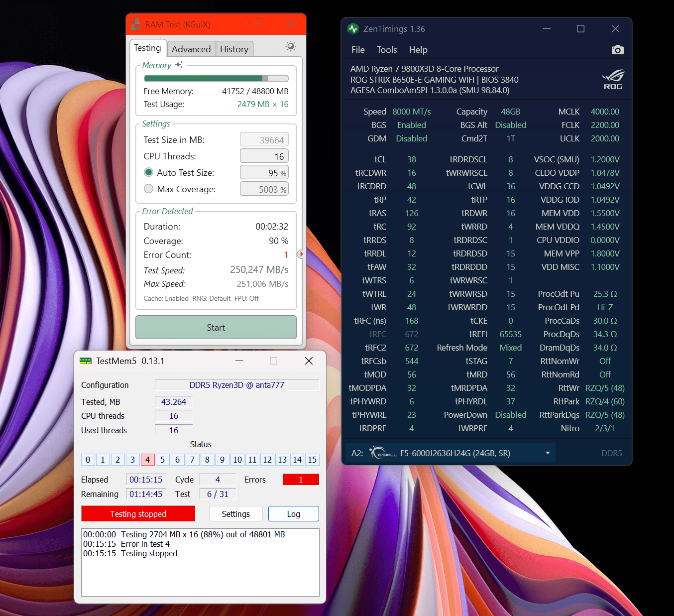Click the tRFC (ns) value 168
Viewport: 674px width, 616px height.
[x=412, y=321]
